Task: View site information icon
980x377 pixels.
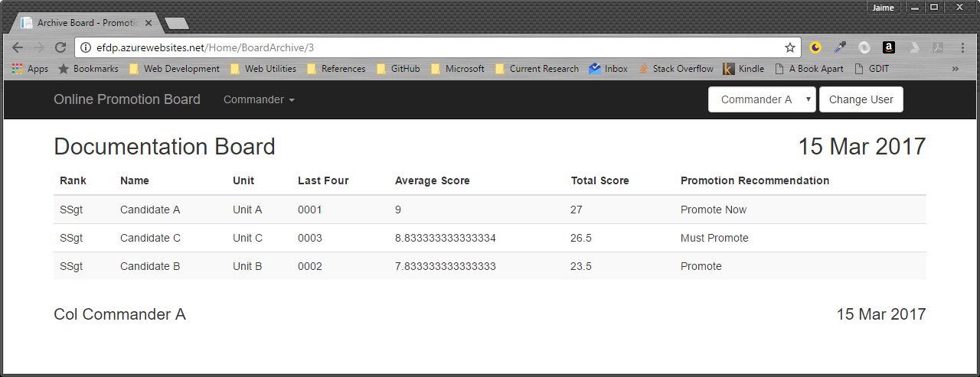Action: point(86,47)
